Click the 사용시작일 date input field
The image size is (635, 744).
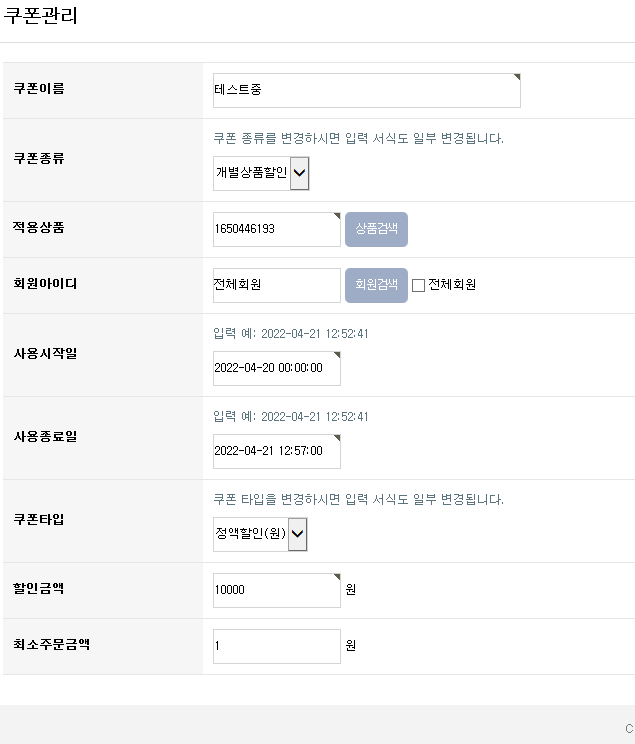coord(276,368)
